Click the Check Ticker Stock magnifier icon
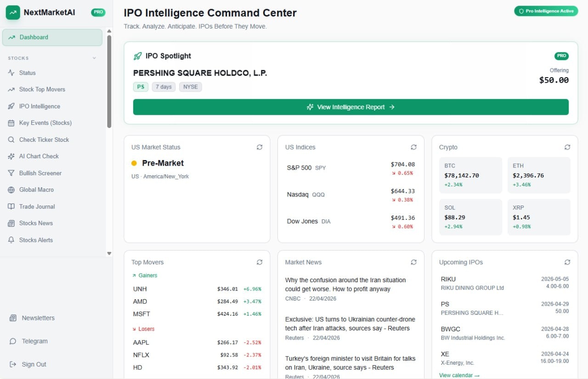This screenshot has width=588, height=379. click(x=11, y=139)
